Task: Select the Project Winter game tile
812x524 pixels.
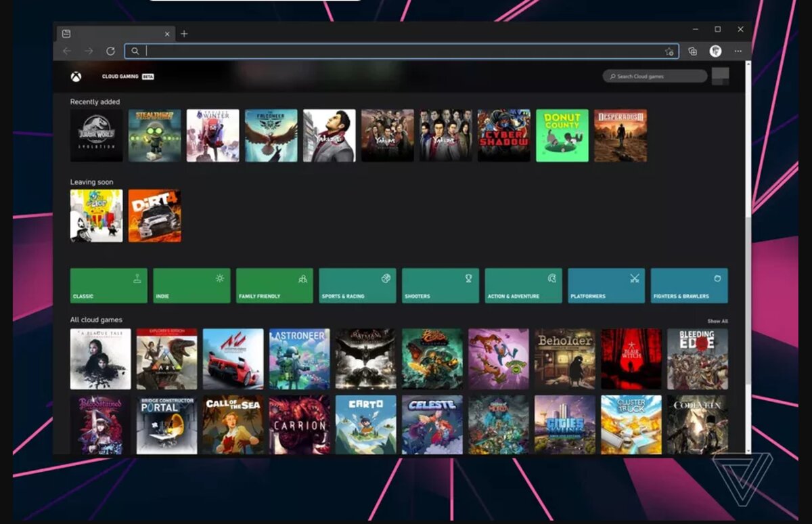Action: [213, 135]
